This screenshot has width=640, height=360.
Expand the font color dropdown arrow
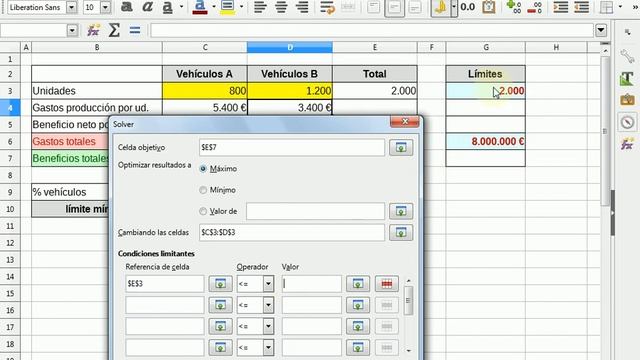(x=213, y=7)
